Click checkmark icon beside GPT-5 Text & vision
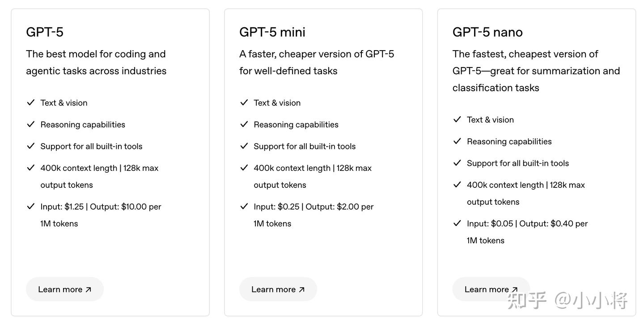The image size is (644, 326). coord(31,102)
